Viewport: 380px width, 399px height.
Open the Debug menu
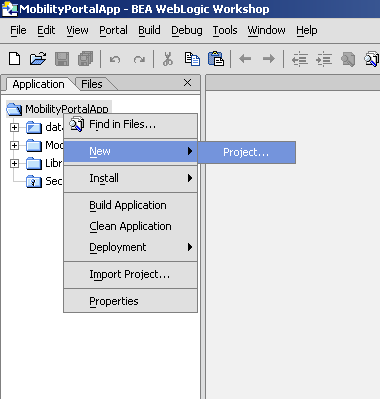pos(187,30)
